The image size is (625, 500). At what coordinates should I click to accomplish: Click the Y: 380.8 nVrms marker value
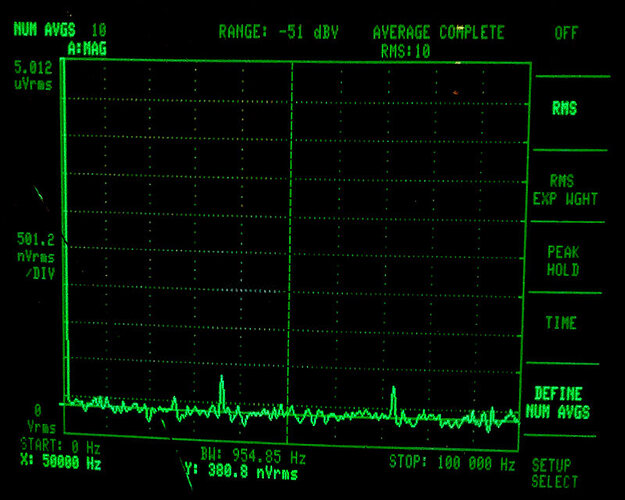(x=235, y=471)
